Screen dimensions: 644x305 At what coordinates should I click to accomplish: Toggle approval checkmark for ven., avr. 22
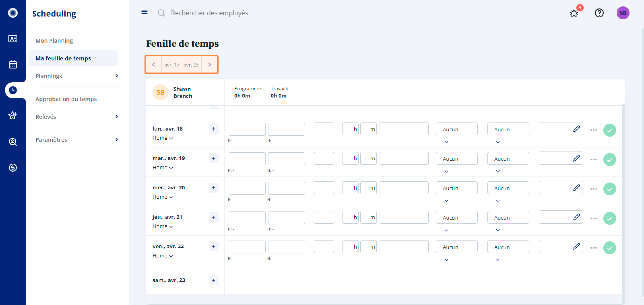[610, 248]
